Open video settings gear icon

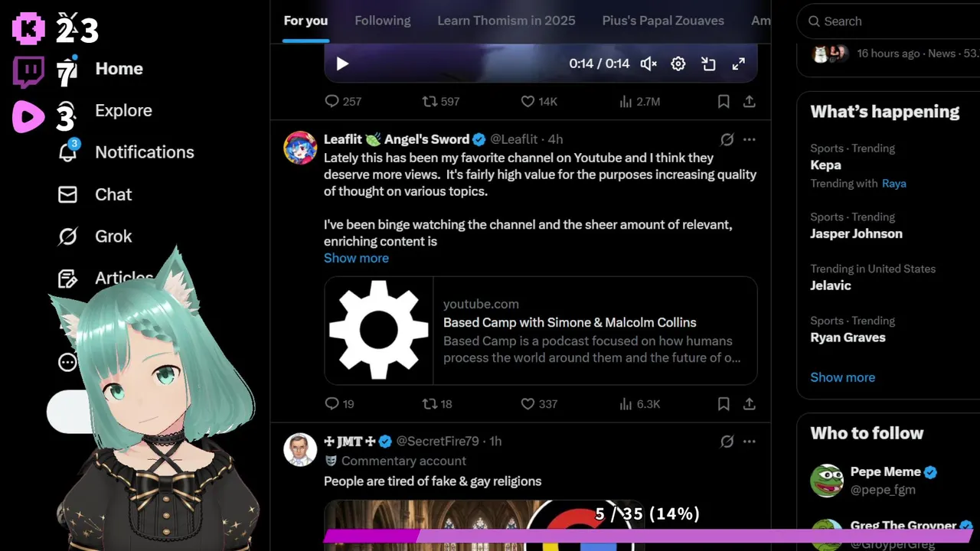pyautogui.click(x=678, y=64)
